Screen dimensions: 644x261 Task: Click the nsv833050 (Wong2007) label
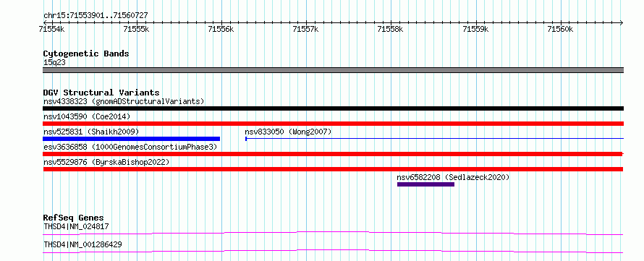[x=288, y=132]
